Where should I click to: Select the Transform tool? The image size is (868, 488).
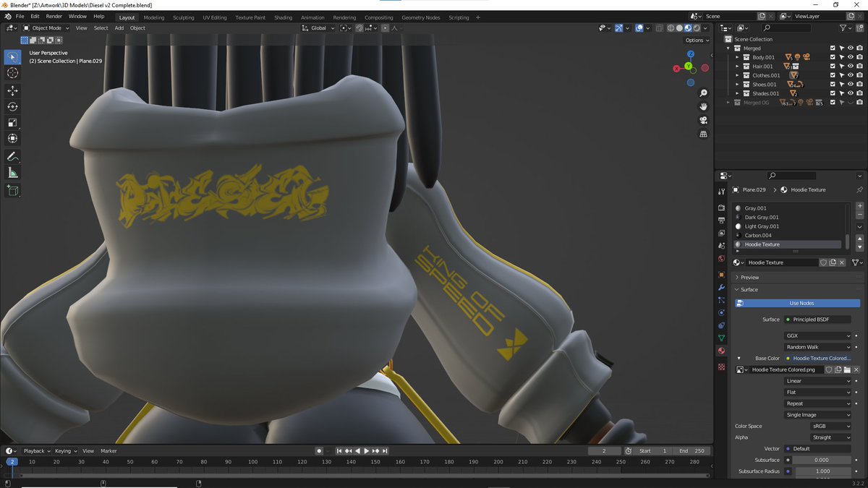click(12, 138)
